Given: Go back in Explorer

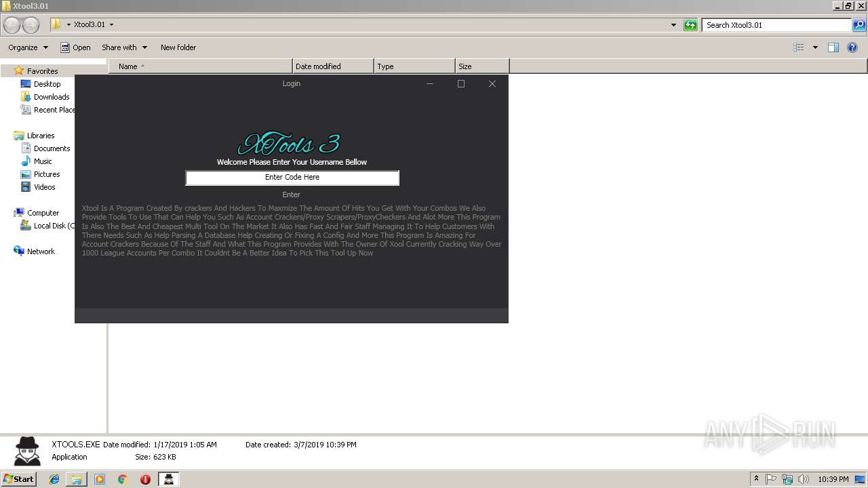Looking at the screenshot, I should point(12,25).
